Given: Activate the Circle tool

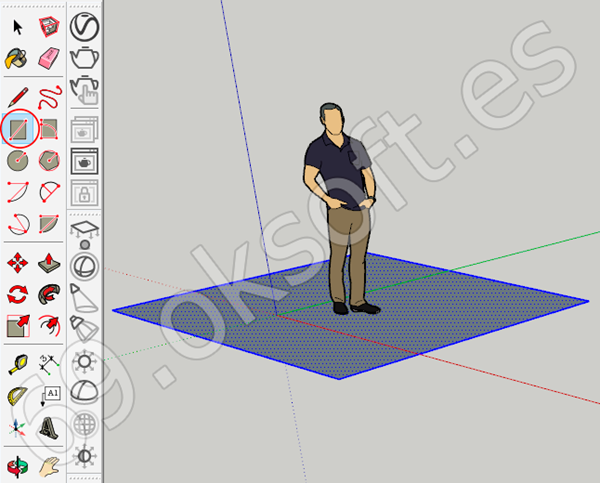Looking at the screenshot, I should click(x=18, y=161).
